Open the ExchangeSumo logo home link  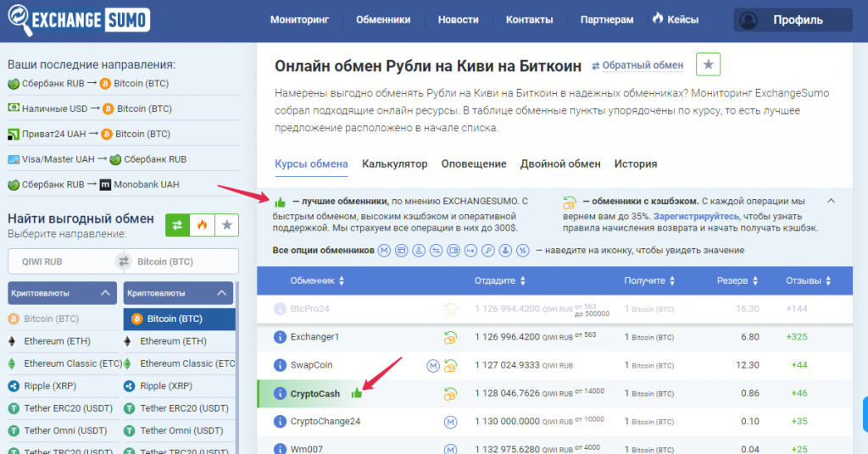(79, 20)
